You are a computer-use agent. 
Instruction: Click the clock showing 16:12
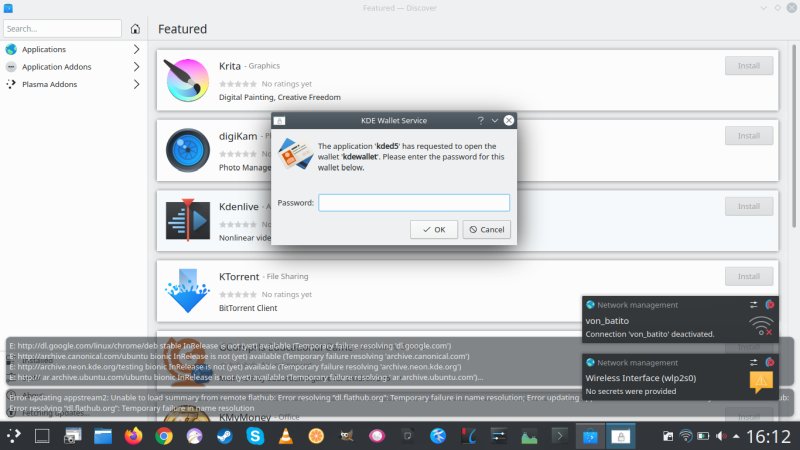point(769,437)
